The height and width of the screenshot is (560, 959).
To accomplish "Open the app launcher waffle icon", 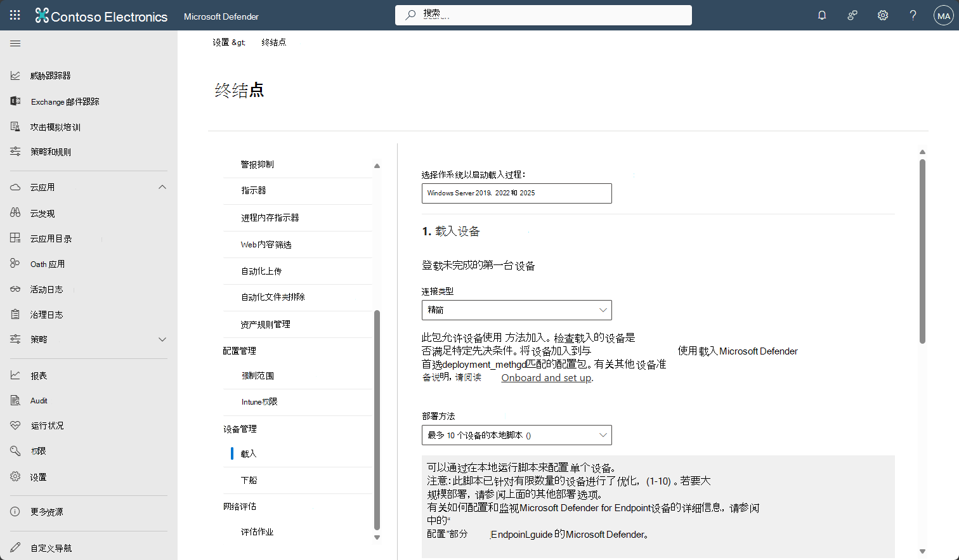I will [15, 15].
